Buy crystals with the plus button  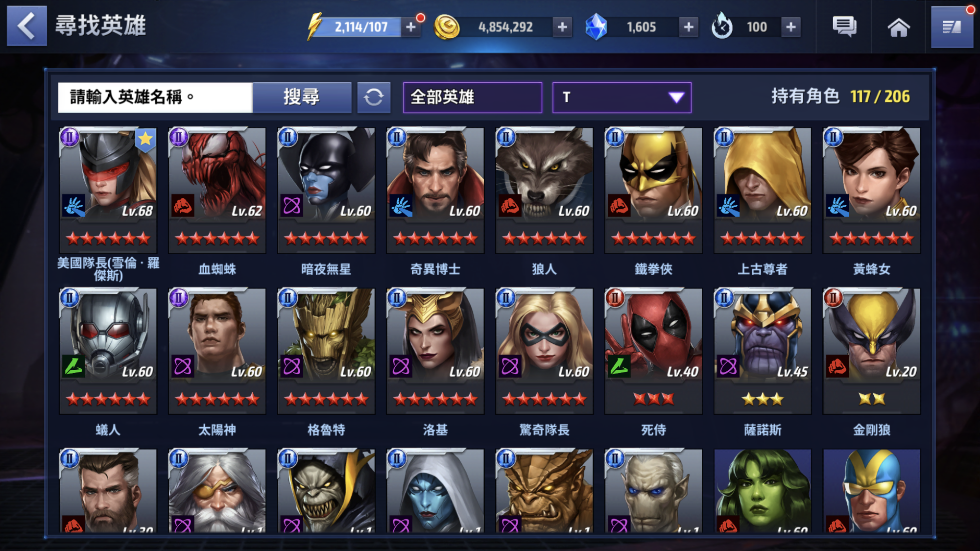click(x=688, y=27)
